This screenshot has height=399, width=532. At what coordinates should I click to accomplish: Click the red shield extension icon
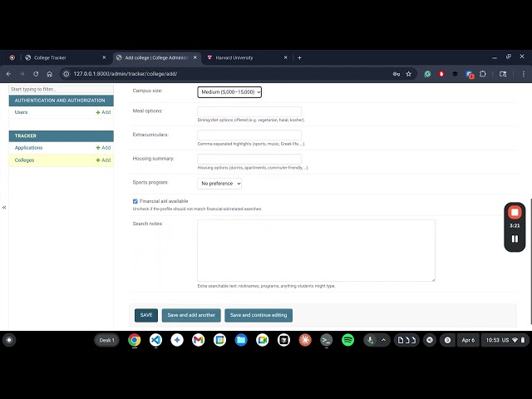click(441, 74)
